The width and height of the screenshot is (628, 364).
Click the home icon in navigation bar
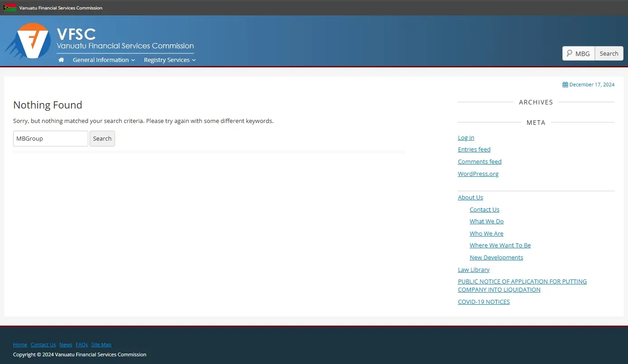(x=61, y=60)
